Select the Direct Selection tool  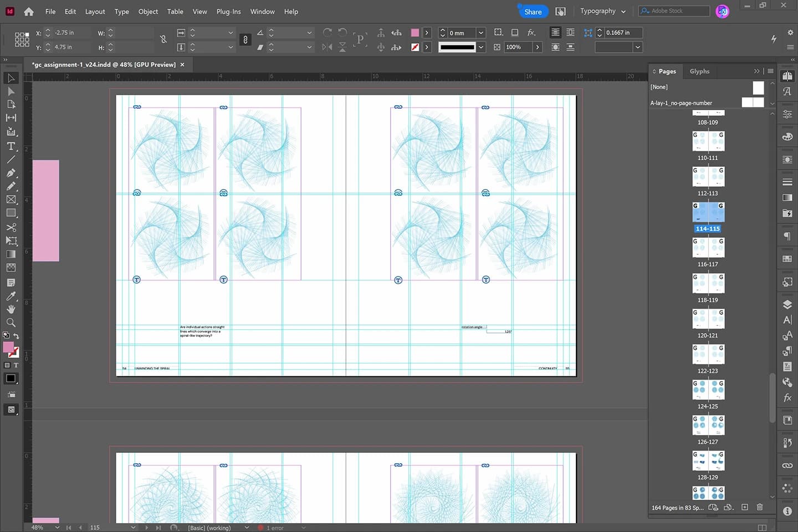tap(11, 91)
